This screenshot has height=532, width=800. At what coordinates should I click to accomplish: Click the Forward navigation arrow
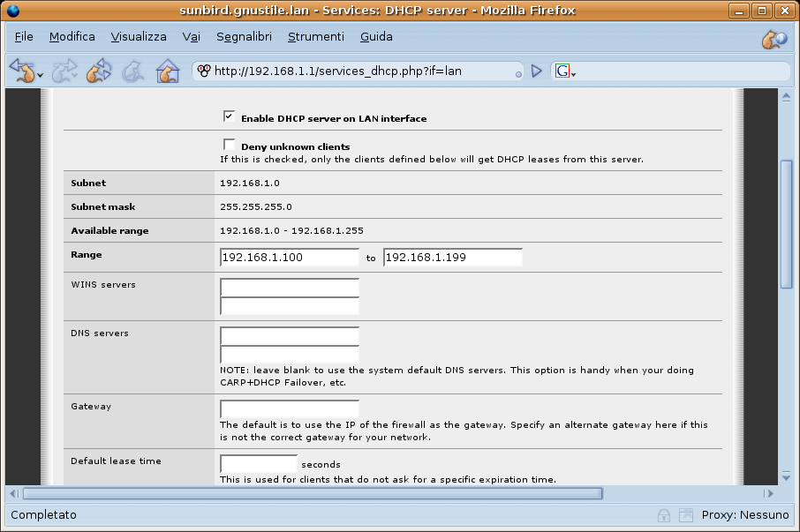(64, 71)
